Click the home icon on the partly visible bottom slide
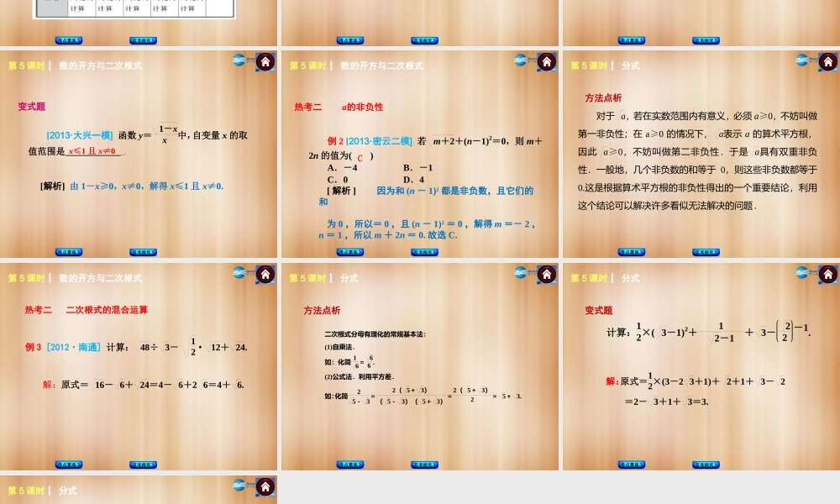840x504 pixels. coord(265,487)
